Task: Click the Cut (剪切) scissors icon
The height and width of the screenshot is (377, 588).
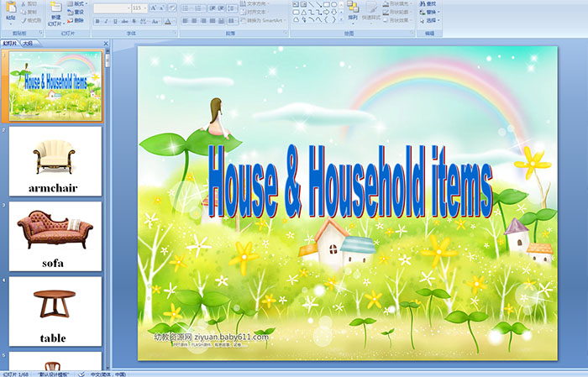Action: 24,3
